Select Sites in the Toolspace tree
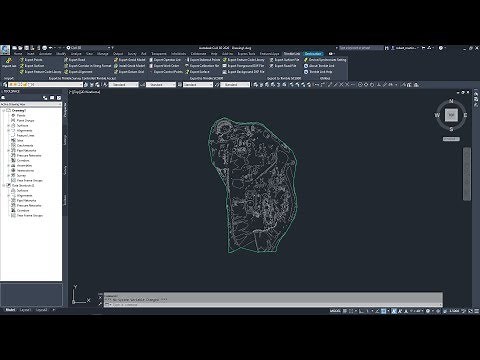The image size is (480, 360). [20, 140]
